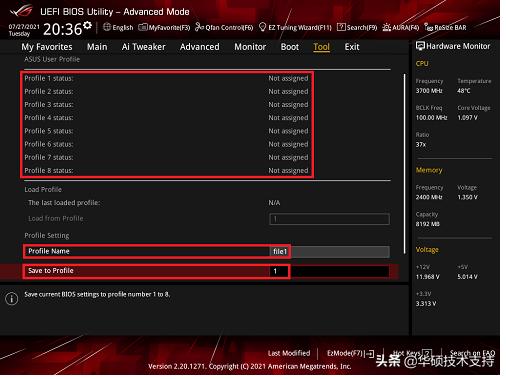Click the Profile 4 status row
The height and width of the screenshot is (379, 506).
click(166, 118)
